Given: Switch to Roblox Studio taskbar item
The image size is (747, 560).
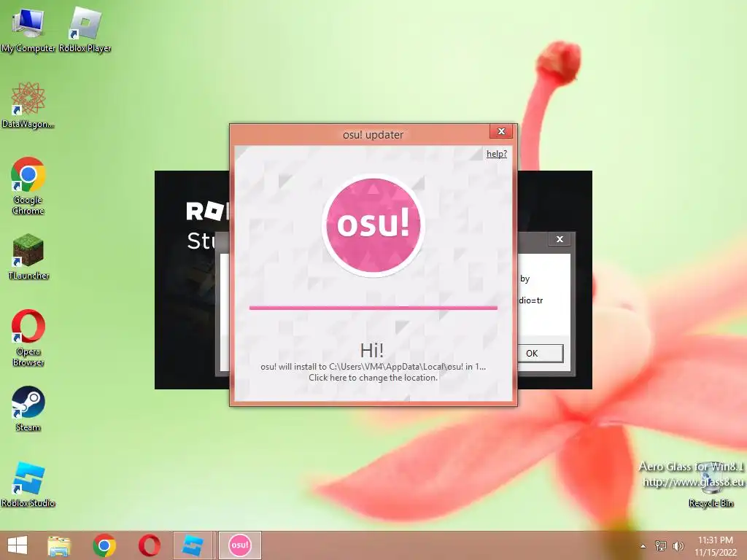Looking at the screenshot, I should tap(194, 545).
